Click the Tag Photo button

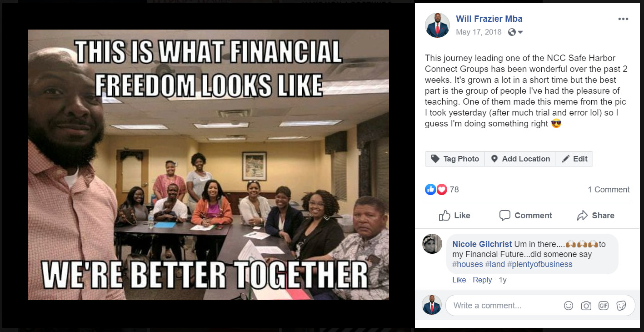[x=455, y=159]
